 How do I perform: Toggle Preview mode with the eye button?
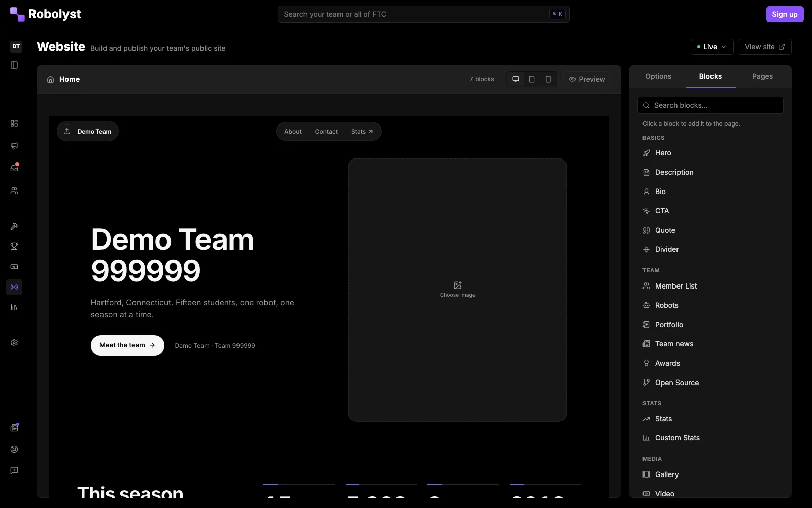point(587,79)
